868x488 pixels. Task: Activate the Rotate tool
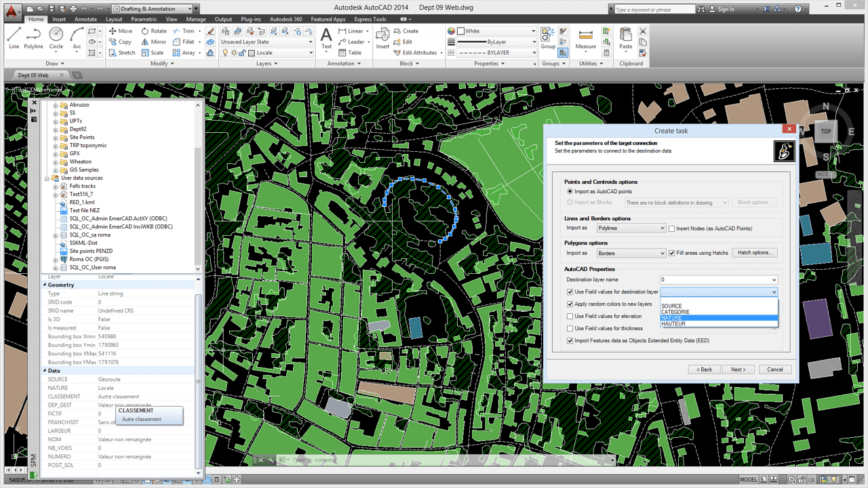[x=154, y=31]
